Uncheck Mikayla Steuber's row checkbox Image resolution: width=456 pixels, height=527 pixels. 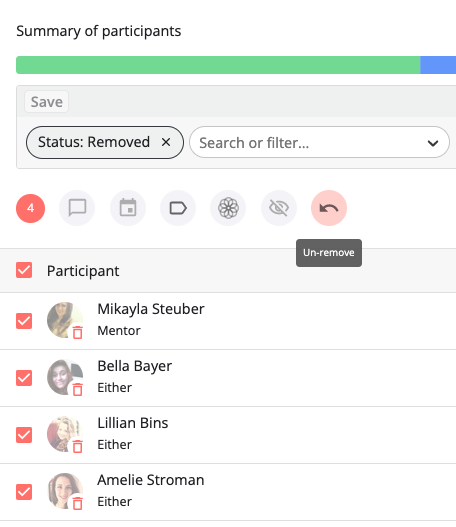[24, 321]
